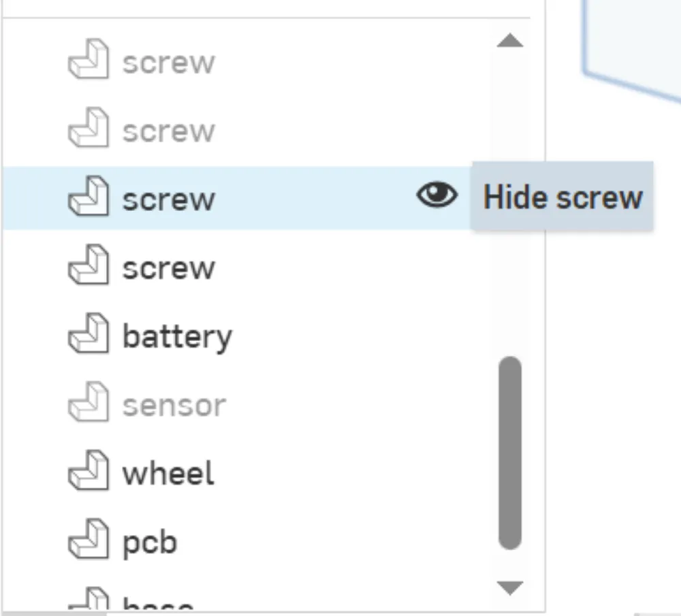Hide the highlighted screw using the eye icon
The height and width of the screenshot is (616, 681).
tap(437, 197)
